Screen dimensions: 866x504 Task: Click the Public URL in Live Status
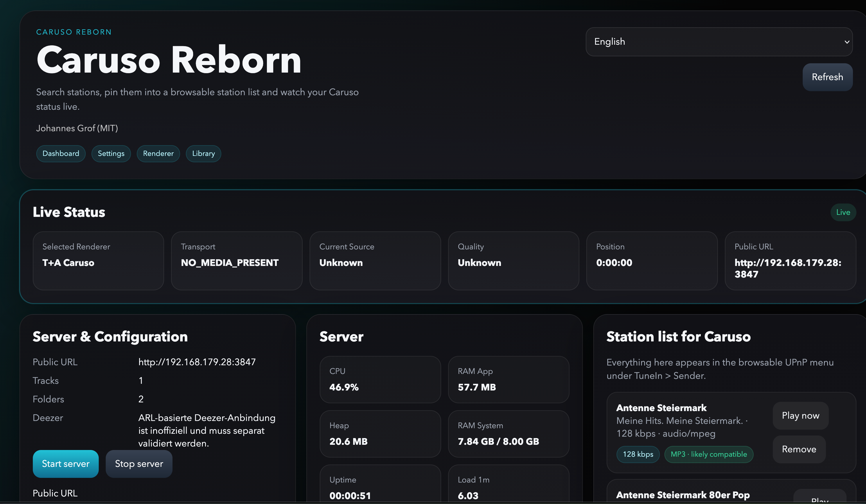[788, 268]
